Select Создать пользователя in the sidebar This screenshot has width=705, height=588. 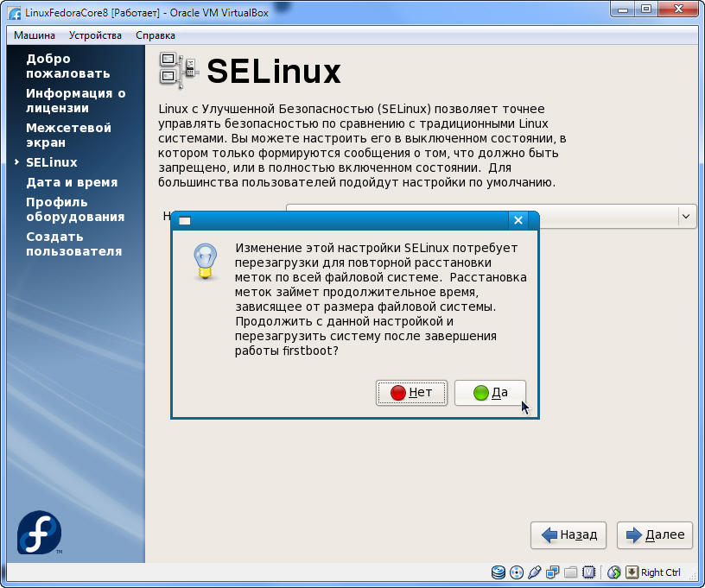[74, 243]
